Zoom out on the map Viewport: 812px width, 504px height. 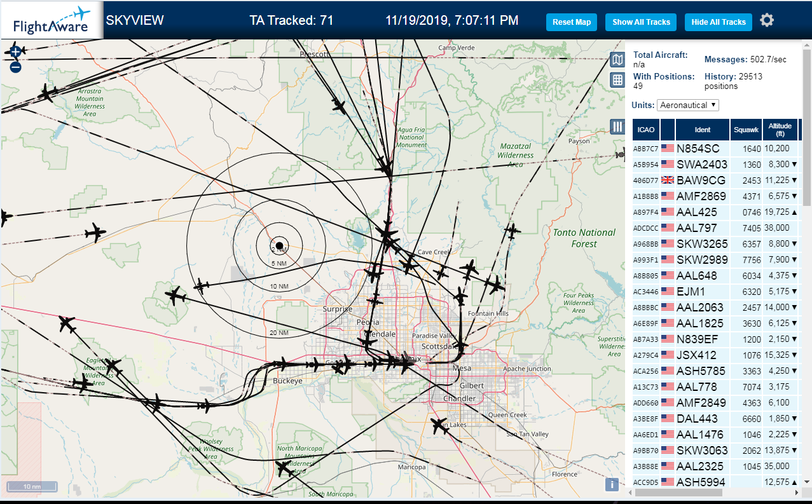(16, 67)
